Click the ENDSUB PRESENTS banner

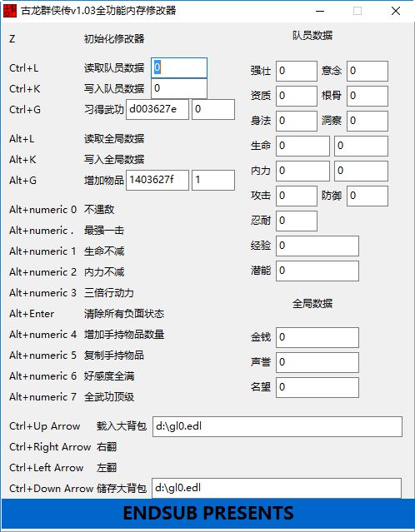(x=207, y=513)
